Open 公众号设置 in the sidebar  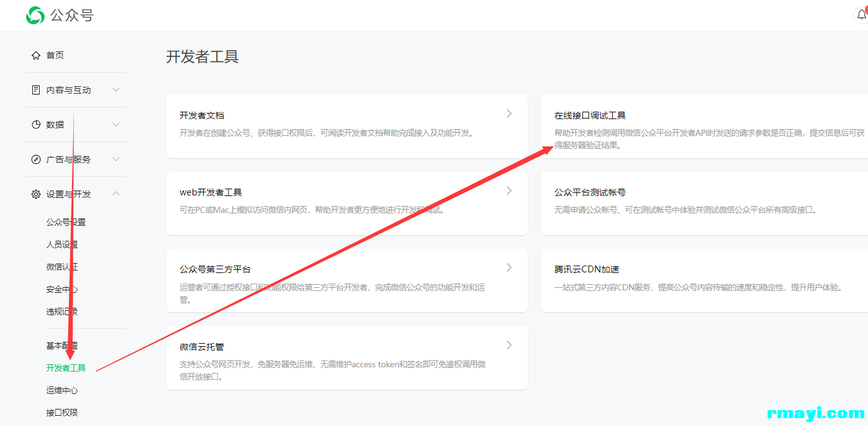point(66,222)
